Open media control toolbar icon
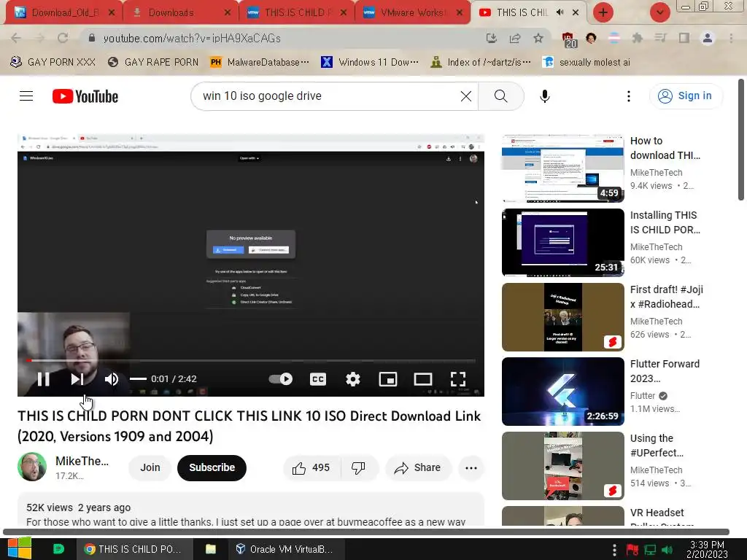The height and width of the screenshot is (560, 747). point(660,38)
